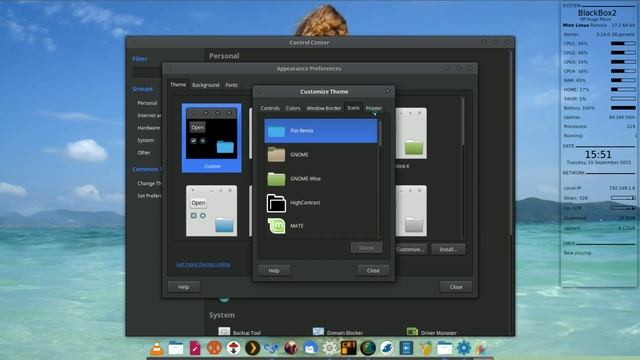Choose the GNOME-Wise green folder theme
The image size is (640, 360).
click(321, 179)
